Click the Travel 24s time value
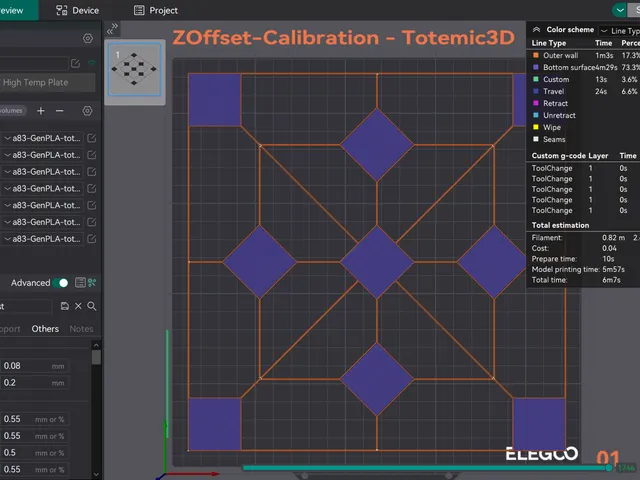 601,91
